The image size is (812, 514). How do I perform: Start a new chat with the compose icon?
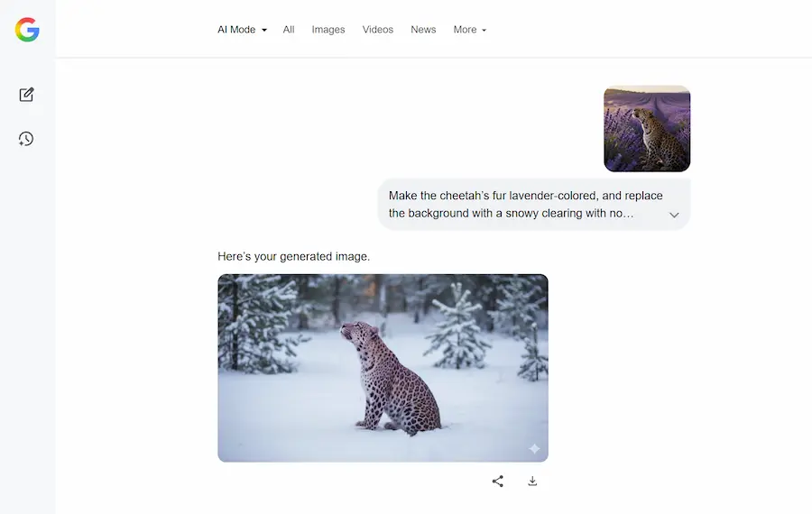click(x=27, y=95)
